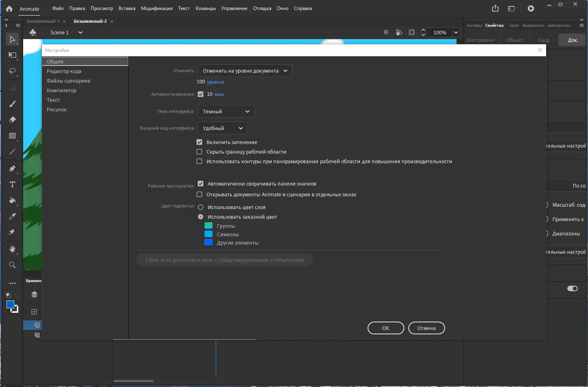Choose the Brush tool
Image resolution: width=588 pixels, height=387 pixels.
click(x=12, y=104)
